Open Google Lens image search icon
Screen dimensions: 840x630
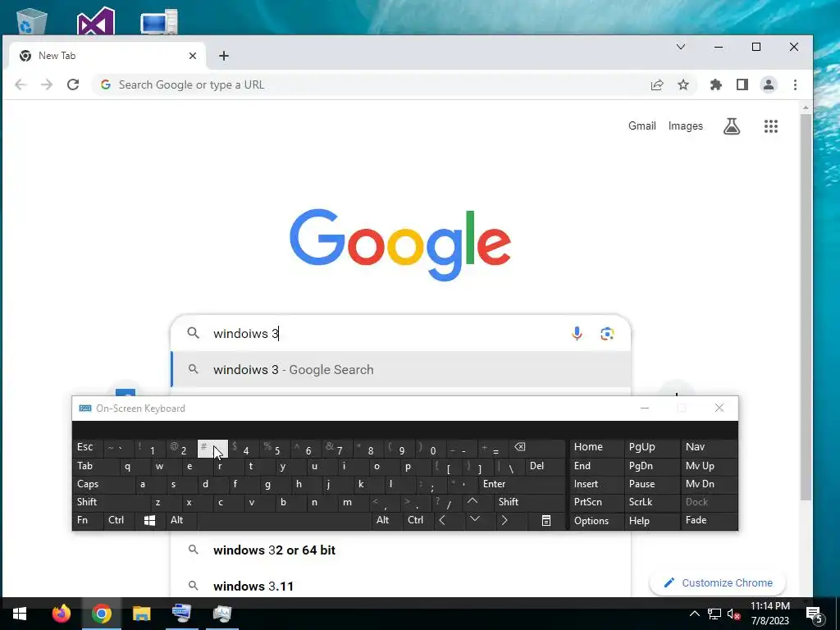tap(607, 334)
